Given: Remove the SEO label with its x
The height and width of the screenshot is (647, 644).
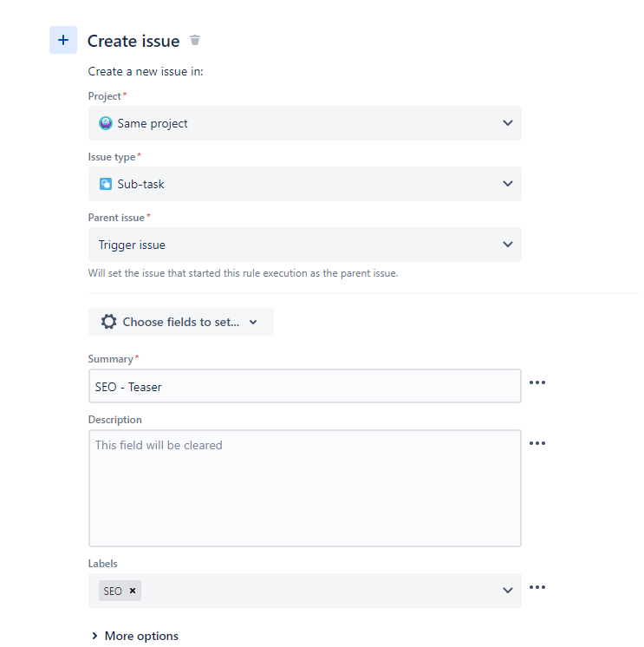Looking at the screenshot, I should click(133, 591).
